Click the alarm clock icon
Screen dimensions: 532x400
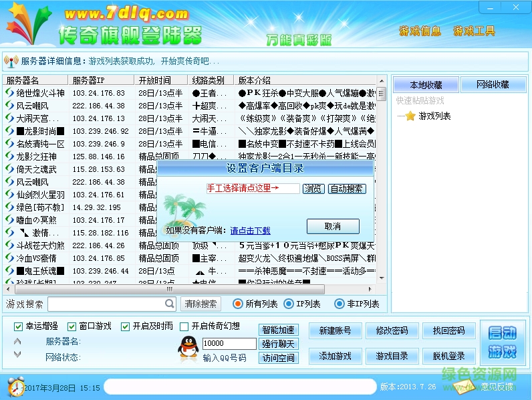(x=16, y=387)
